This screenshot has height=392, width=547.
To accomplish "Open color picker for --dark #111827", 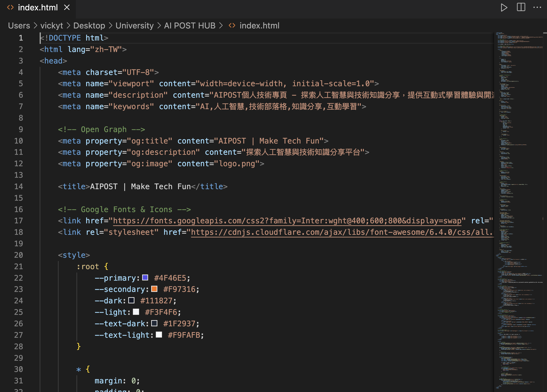I will (x=131, y=300).
